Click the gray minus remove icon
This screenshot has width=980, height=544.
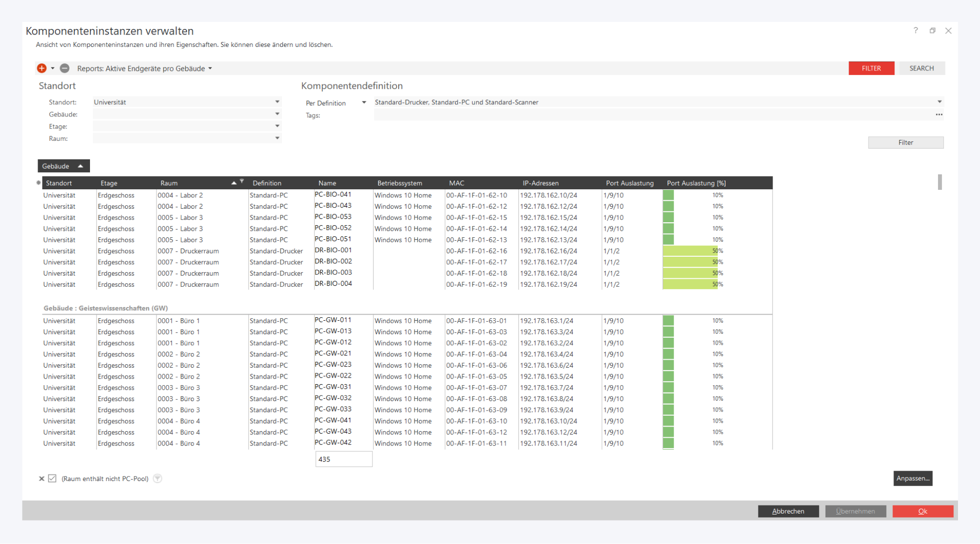[x=64, y=68]
